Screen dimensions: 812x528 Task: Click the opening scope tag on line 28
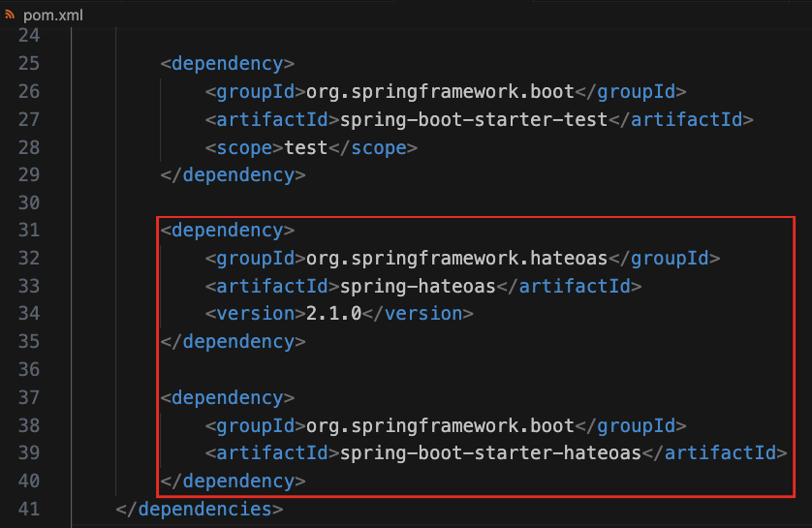point(244,148)
